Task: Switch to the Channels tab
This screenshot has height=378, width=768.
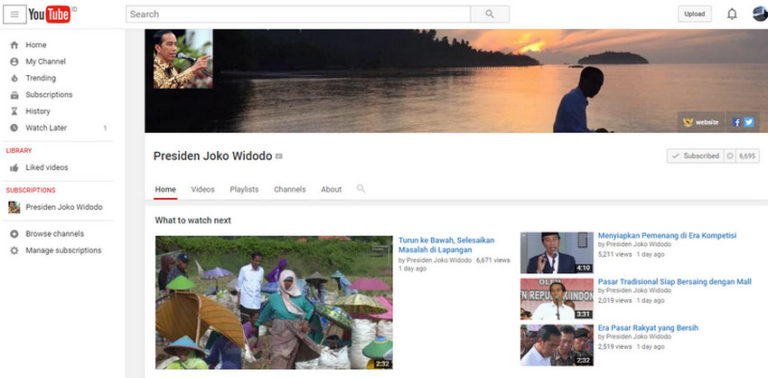Action: pos(289,189)
